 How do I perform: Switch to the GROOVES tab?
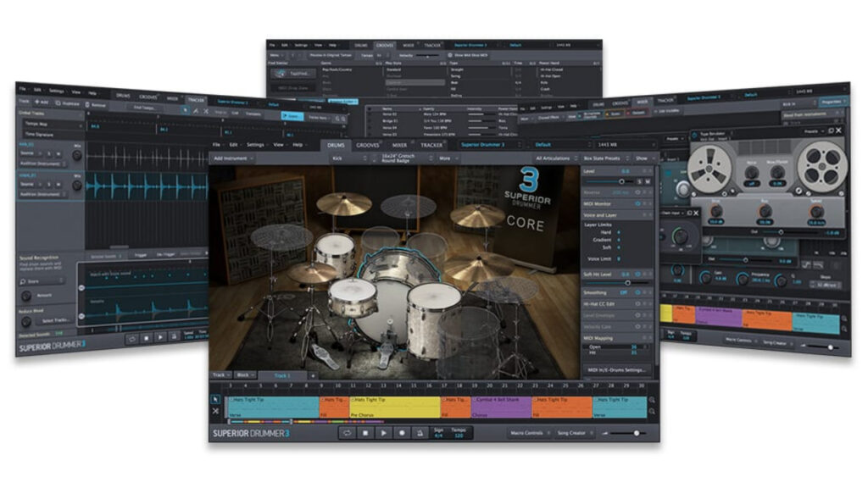coord(368,145)
